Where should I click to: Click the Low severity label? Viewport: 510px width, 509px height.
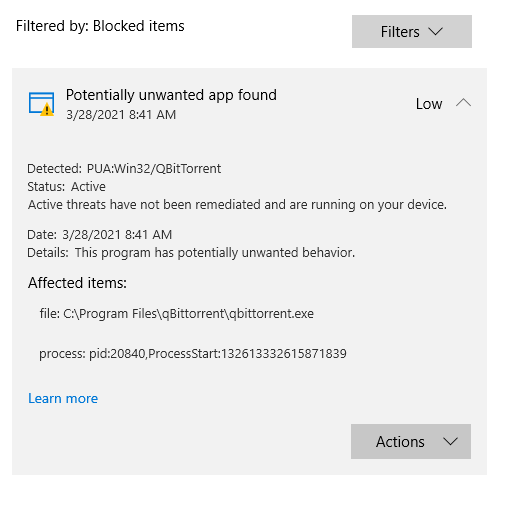pos(429,104)
